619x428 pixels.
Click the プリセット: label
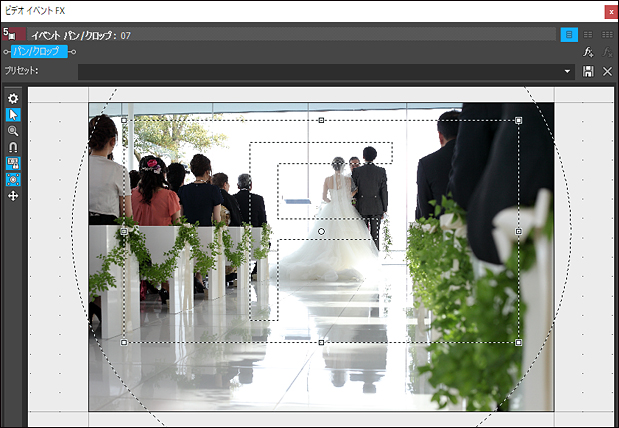coord(22,71)
